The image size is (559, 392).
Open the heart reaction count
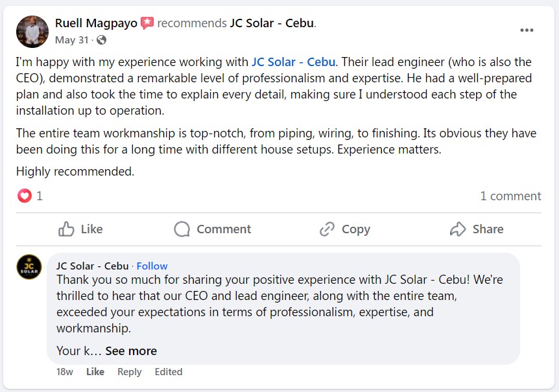pos(30,196)
